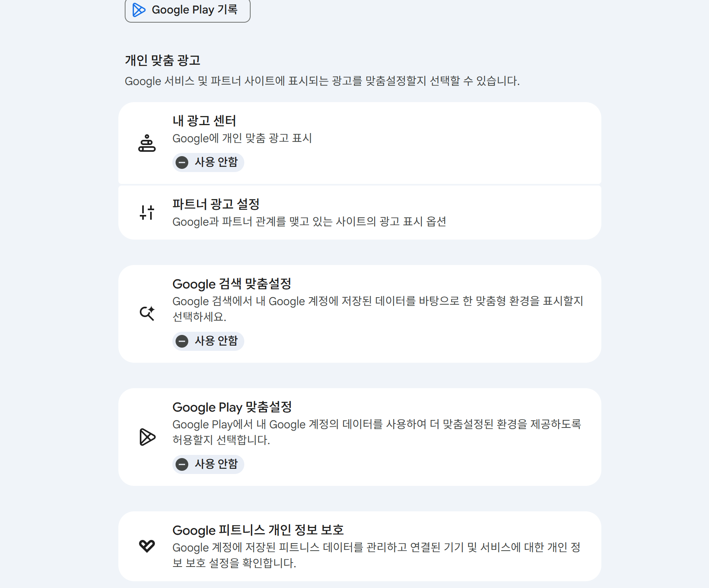The width and height of the screenshot is (709, 588).
Task: Open the 내 광고 센터 heading
Action: (x=204, y=121)
